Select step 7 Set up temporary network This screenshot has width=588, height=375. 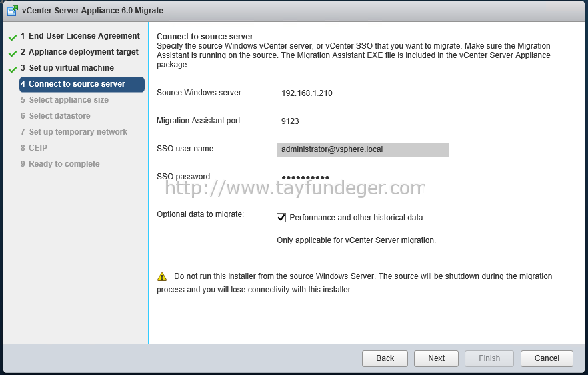73,132
